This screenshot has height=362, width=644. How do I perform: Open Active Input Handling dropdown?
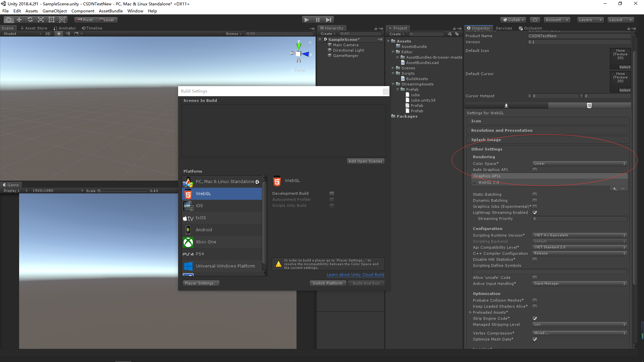pyautogui.click(x=580, y=284)
